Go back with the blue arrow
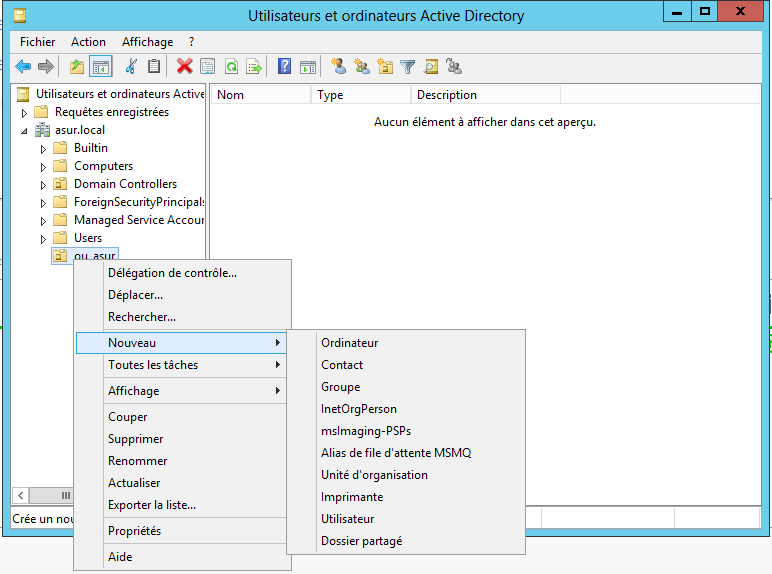This screenshot has width=772, height=574. (23, 66)
